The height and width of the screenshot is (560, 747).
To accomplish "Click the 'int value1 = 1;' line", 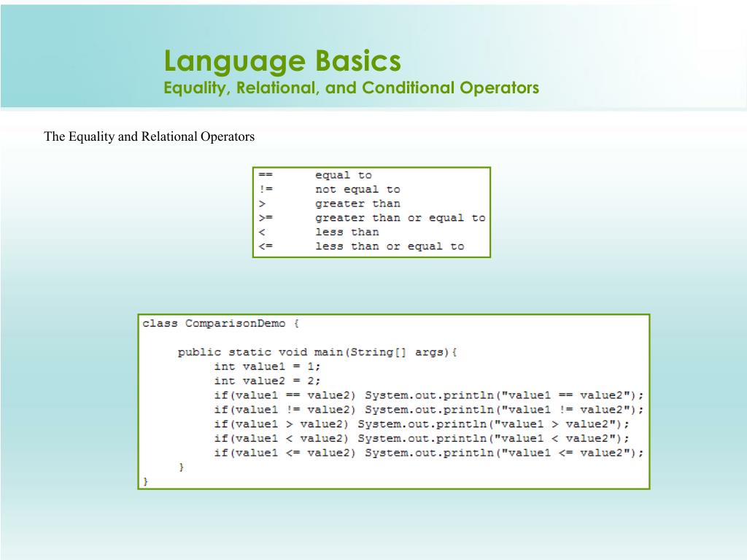I will pos(267,367).
